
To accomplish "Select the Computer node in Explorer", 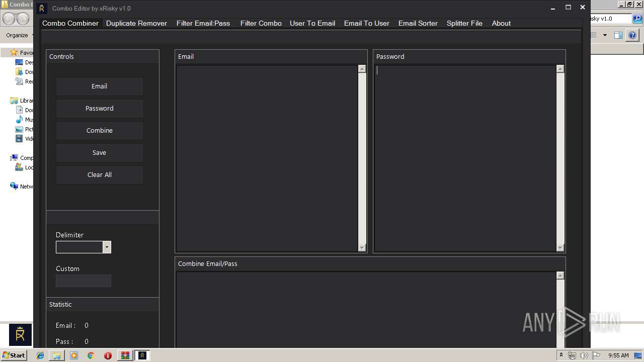I will [x=22, y=158].
